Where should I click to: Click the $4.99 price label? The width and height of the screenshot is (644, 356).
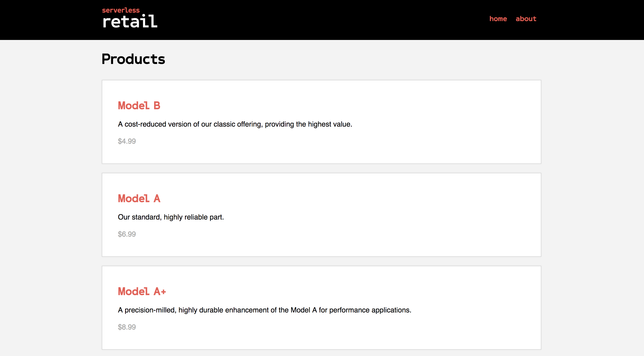pos(127,141)
